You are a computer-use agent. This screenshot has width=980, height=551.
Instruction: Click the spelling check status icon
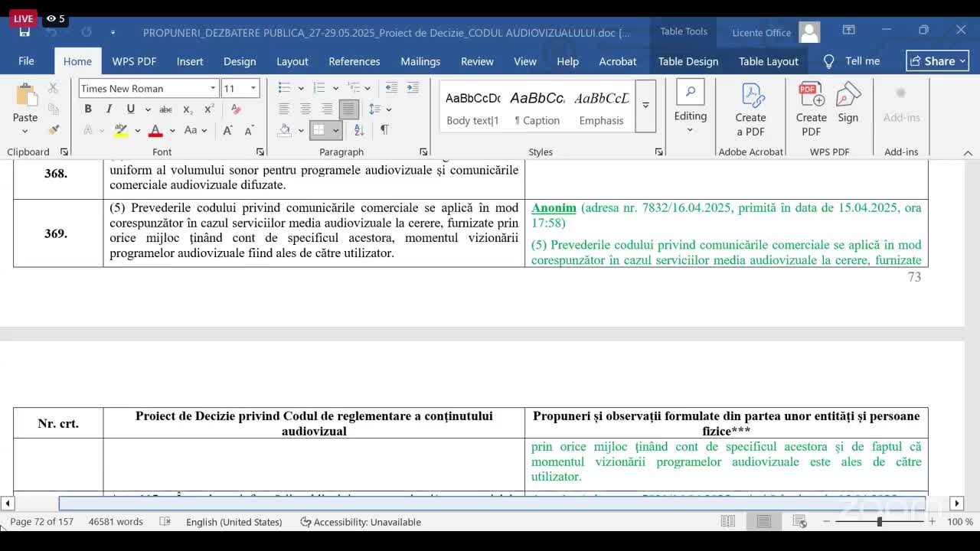click(x=165, y=522)
